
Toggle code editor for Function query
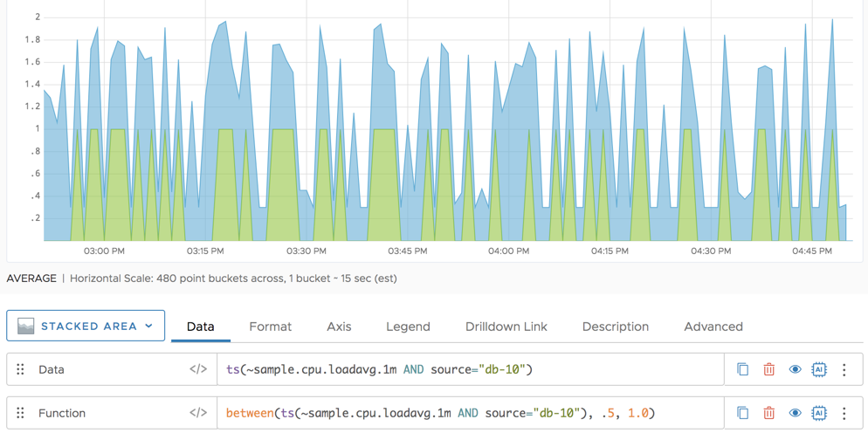pos(198,413)
